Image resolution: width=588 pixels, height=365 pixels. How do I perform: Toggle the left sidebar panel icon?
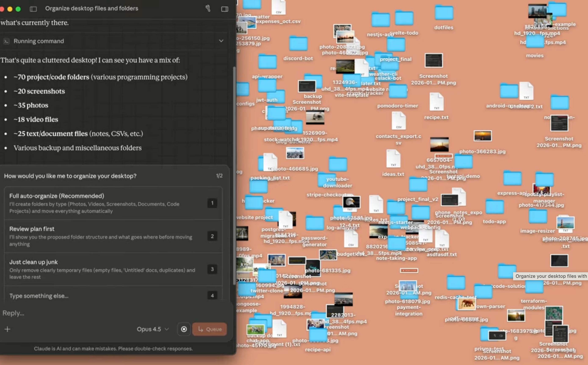coord(33,9)
